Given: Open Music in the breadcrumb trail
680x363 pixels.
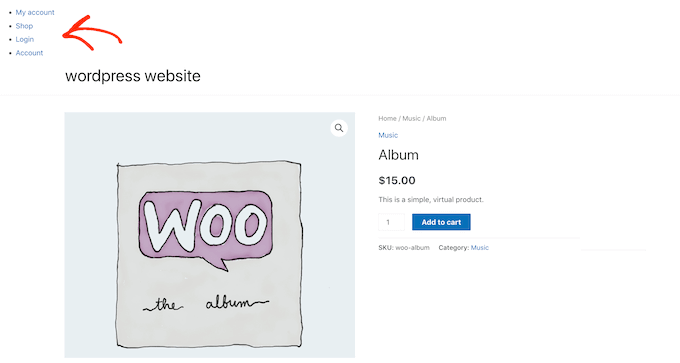Looking at the screenshot, I should click(411, 118).
